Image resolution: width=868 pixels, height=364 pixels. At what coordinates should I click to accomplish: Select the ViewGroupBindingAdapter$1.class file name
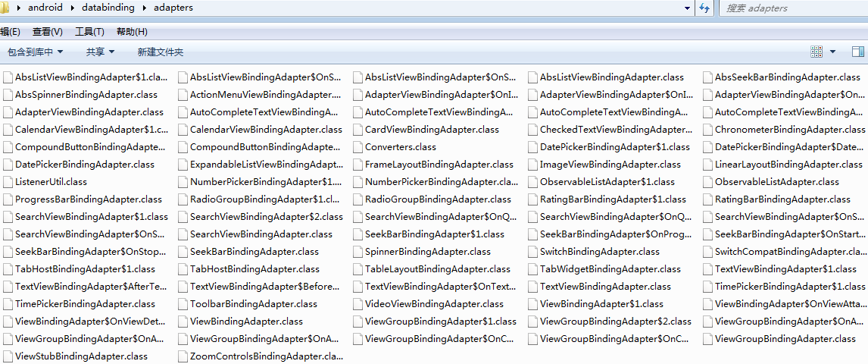[x=441, y=322]
